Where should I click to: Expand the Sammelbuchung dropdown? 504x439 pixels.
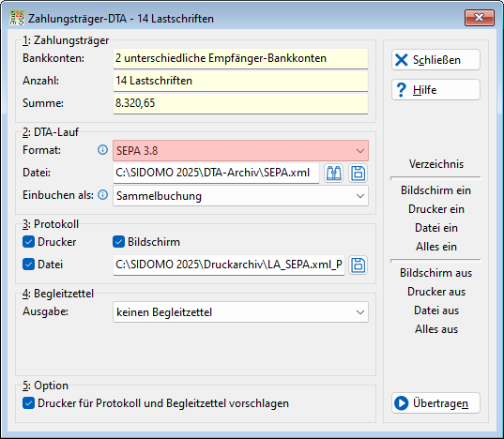(240, 196)
